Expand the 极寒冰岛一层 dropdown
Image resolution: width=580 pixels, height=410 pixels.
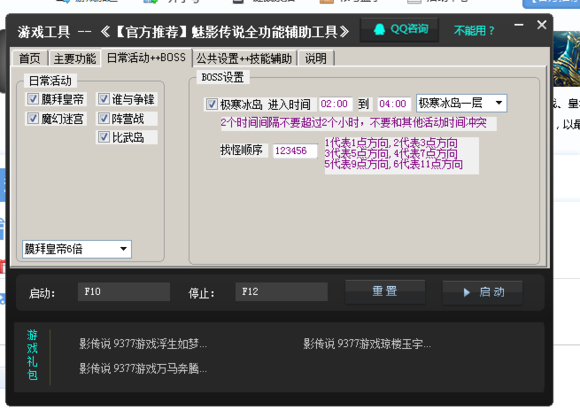click(461, 103)
